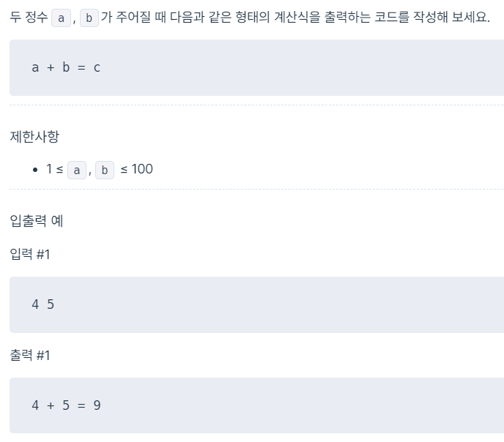
Task: Click the '4 + 5 = 9' output block
Action: click(257, 405)
